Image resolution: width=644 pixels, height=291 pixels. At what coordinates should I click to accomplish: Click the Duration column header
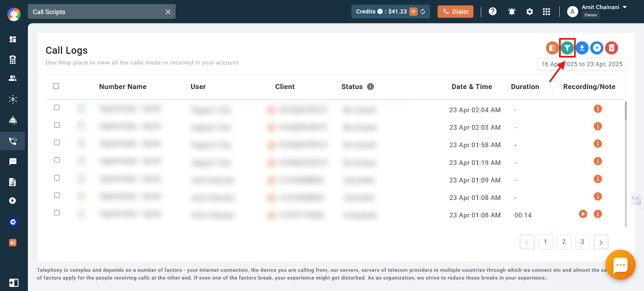(x=525, y=87)
